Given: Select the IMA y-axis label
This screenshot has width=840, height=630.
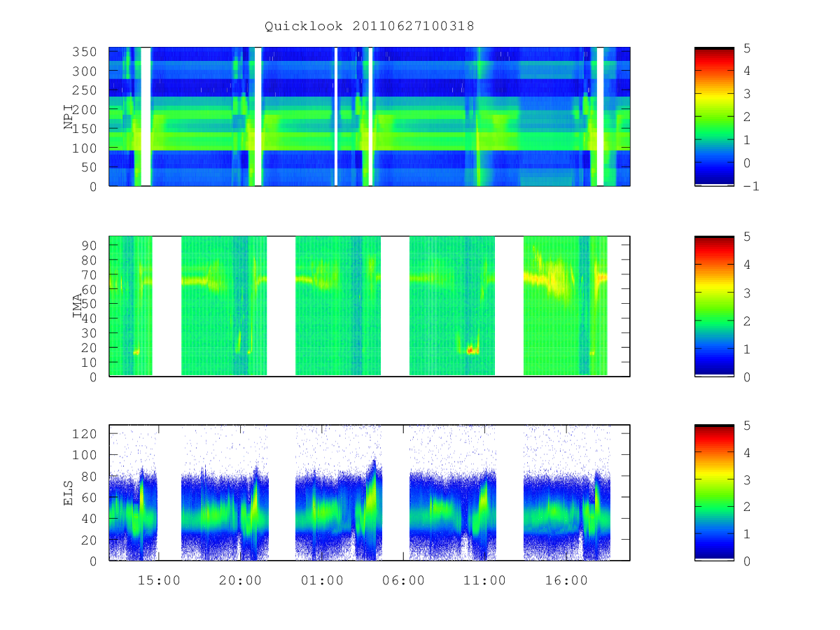Looking at the screenshot, I should tap(78, 307).
